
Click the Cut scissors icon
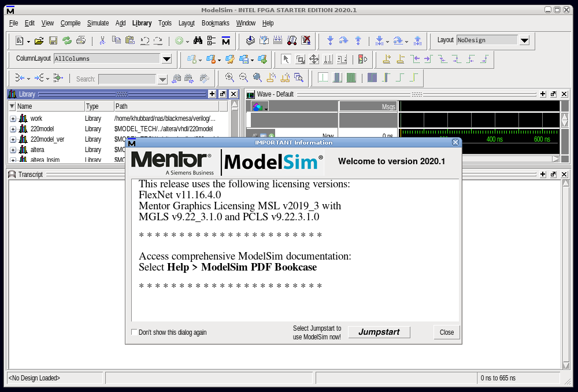(102, 40)
